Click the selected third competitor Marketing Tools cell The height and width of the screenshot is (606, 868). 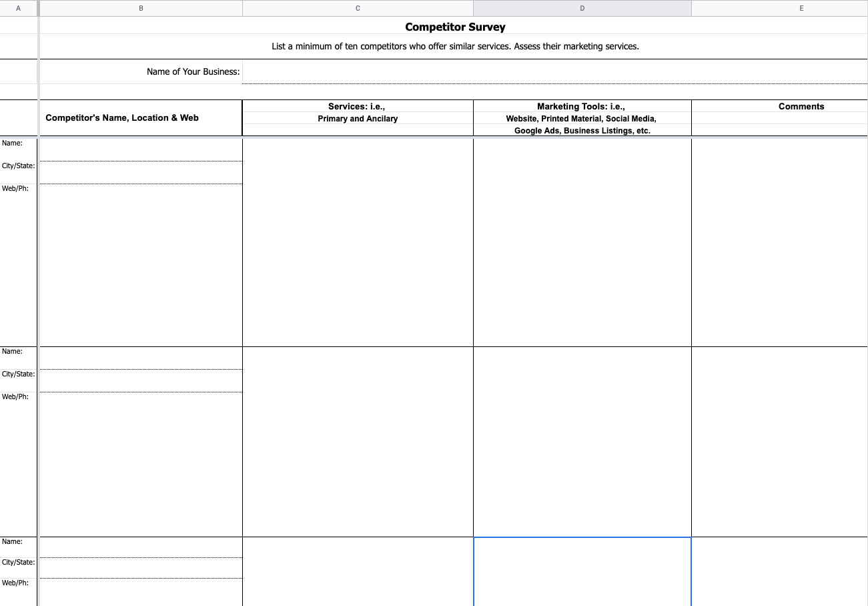pyautogui.click(x=582, y=571)
